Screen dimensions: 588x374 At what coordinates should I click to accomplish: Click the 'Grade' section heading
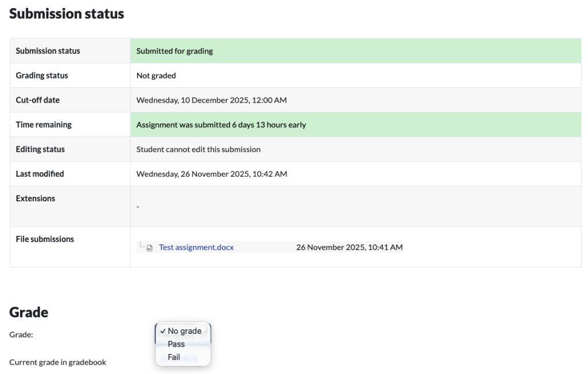29,312
